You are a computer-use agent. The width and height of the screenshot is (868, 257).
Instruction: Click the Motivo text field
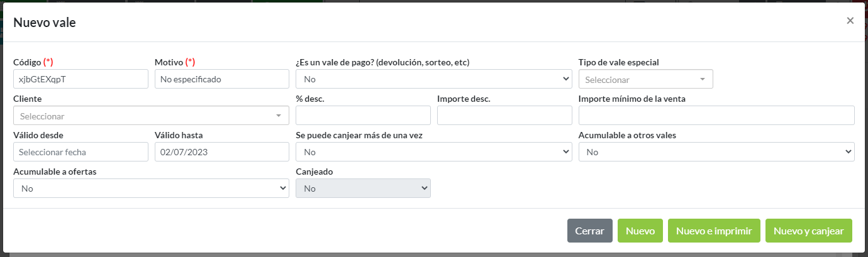click(221, 79)
